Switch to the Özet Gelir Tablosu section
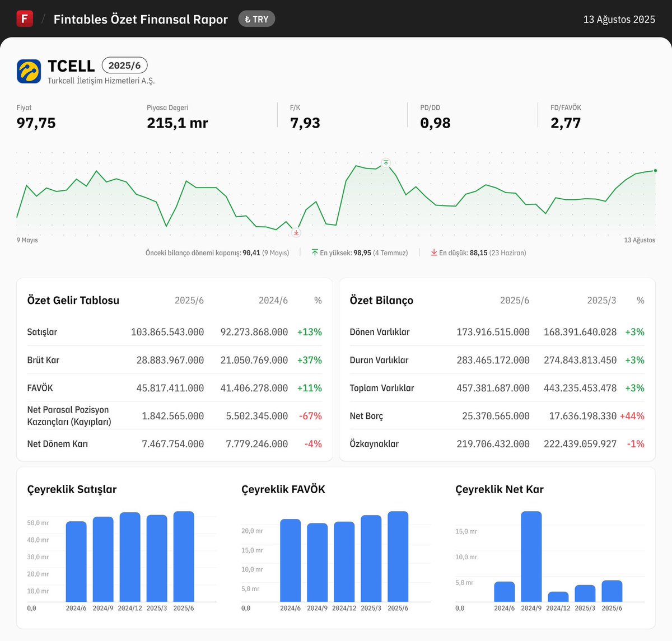Viewport: 672px width, 641px height. pos(73,300)
